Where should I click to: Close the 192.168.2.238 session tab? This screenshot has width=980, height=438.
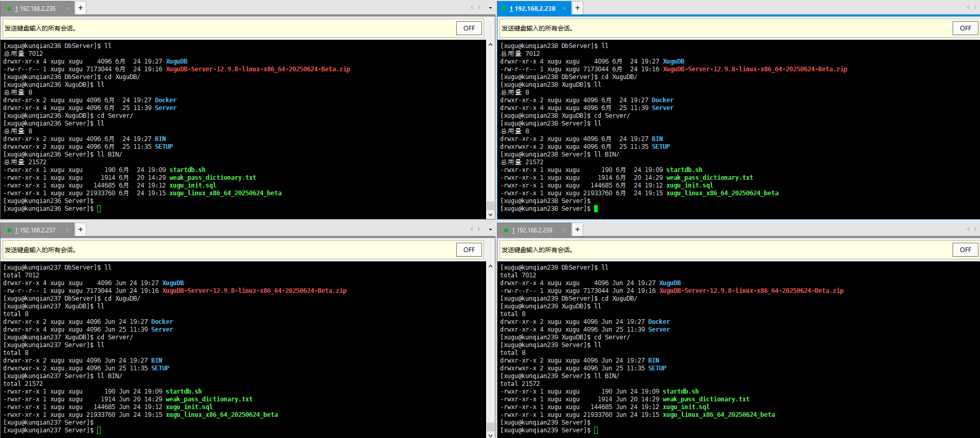(564, 9)
